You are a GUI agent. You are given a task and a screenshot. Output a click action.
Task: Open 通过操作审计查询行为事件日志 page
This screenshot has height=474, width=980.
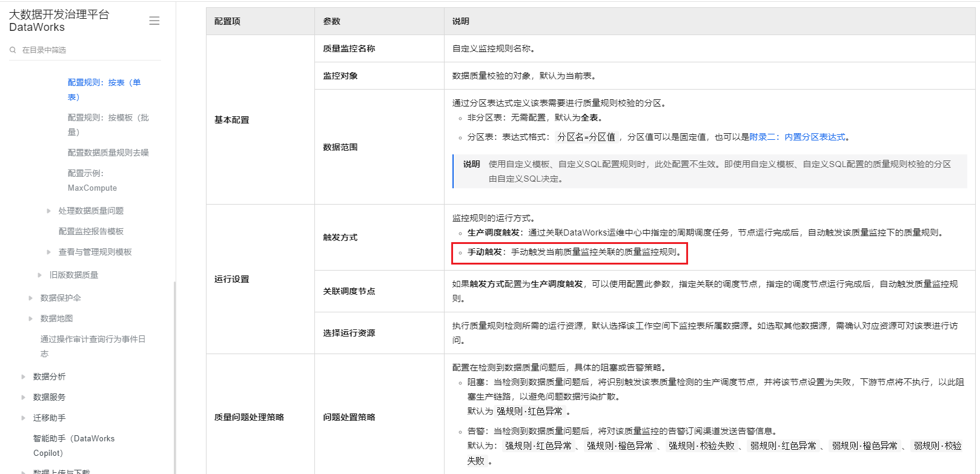pyautogui.click(x=93, y=346)
